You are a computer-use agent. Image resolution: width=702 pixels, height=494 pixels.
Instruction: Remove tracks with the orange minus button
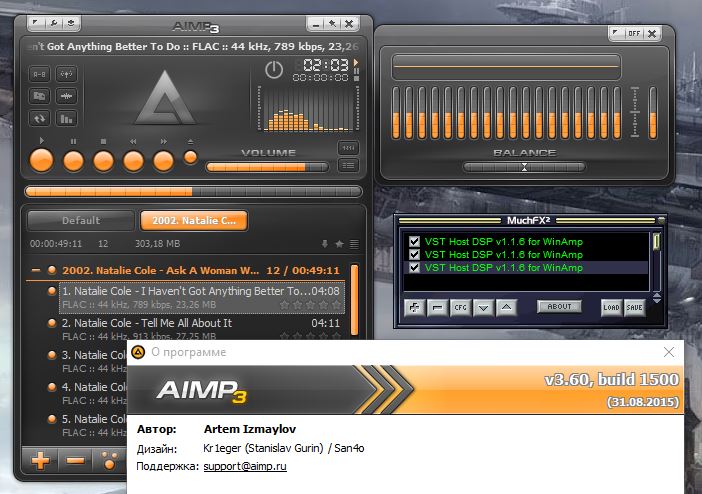pos(75,461)
